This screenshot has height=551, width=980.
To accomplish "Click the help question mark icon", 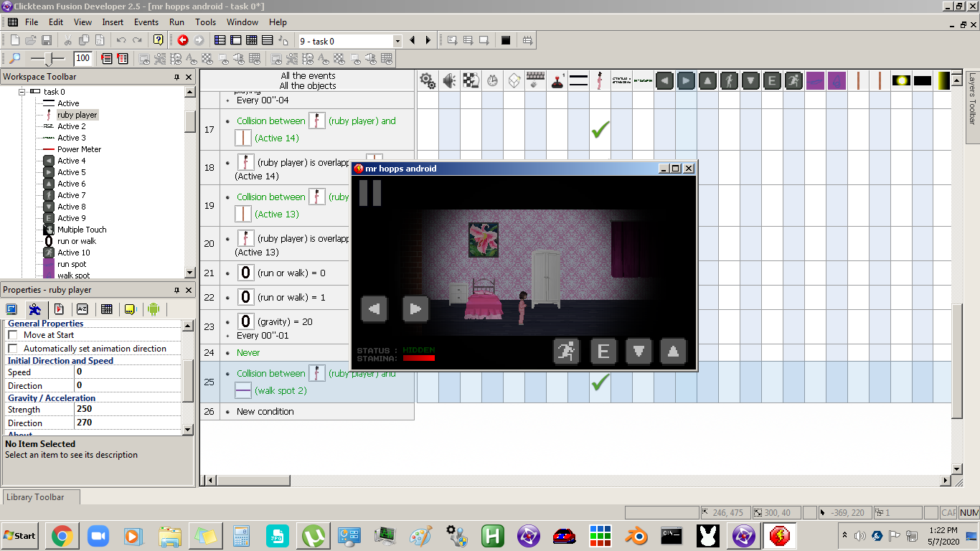I will [x=159, y=41].
